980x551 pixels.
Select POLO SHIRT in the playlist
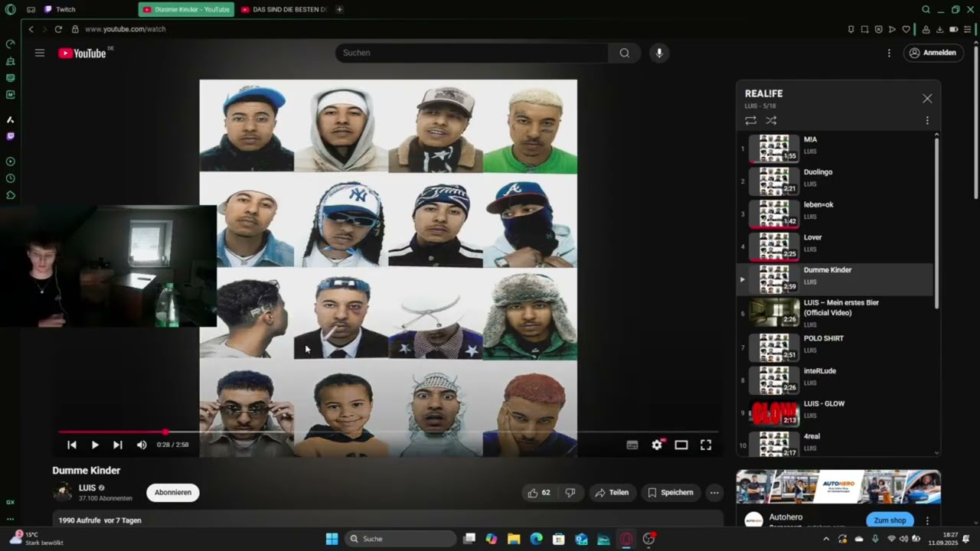click(x=835, y=347)
